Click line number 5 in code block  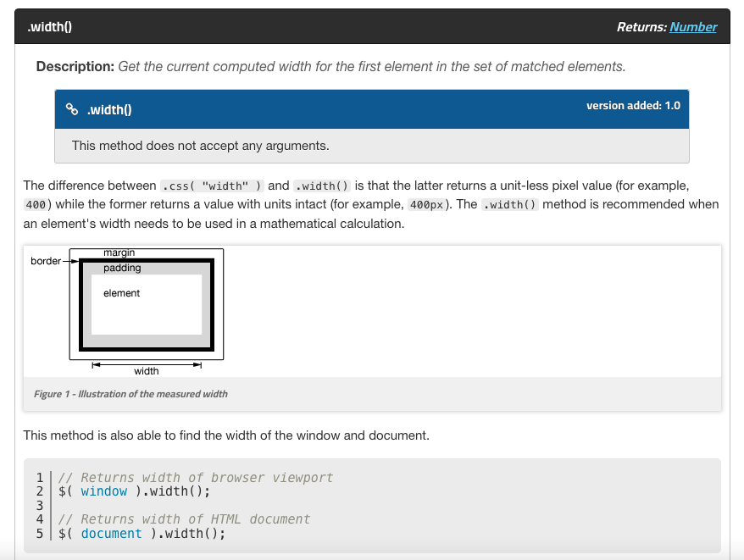click(x=39, y=534)
